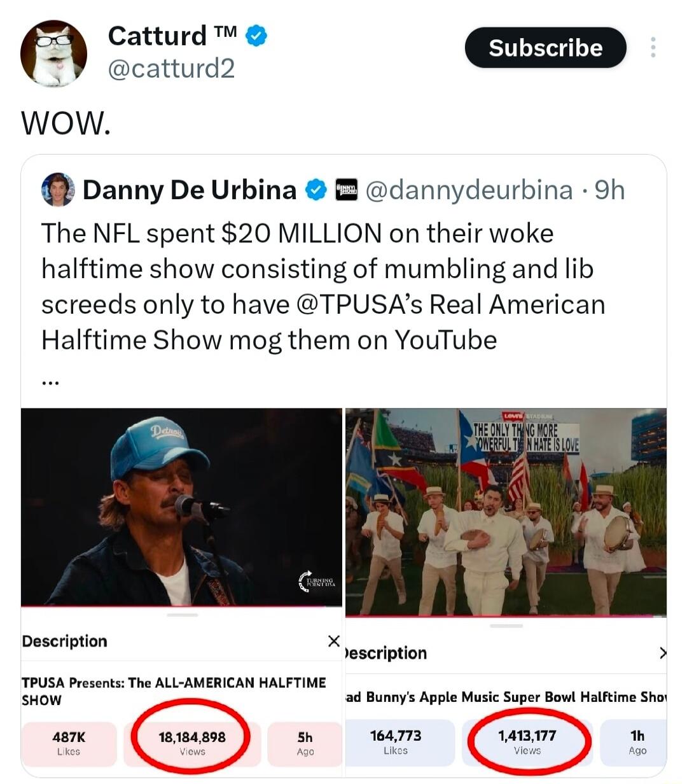
Task: Click the 9h timestamp
Action: click(609, 188)
